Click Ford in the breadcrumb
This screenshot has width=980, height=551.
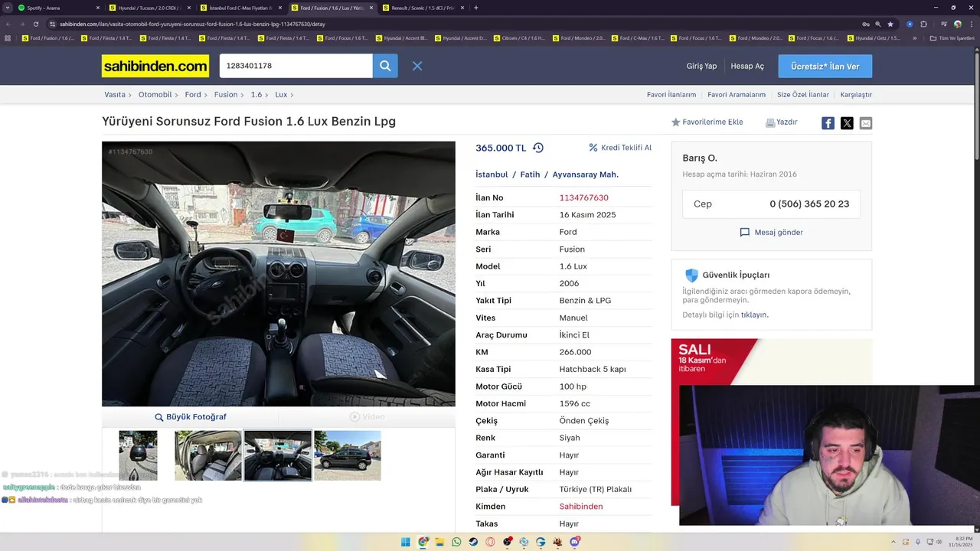pyautogui.click(x=193, y=95)
